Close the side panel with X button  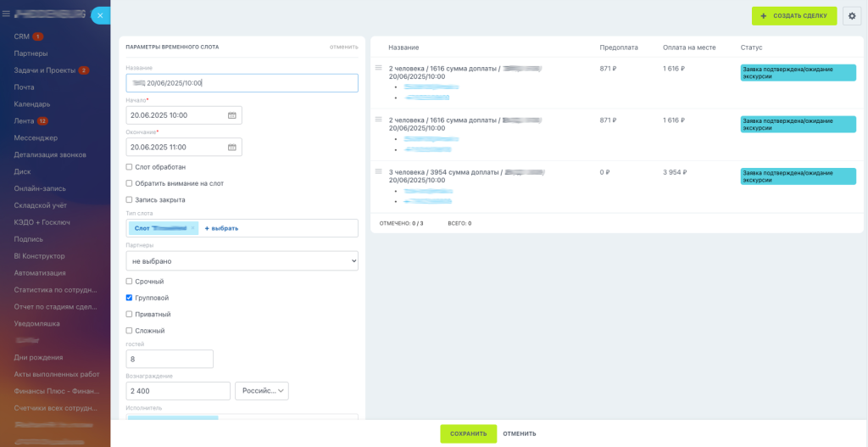[100, 15]
